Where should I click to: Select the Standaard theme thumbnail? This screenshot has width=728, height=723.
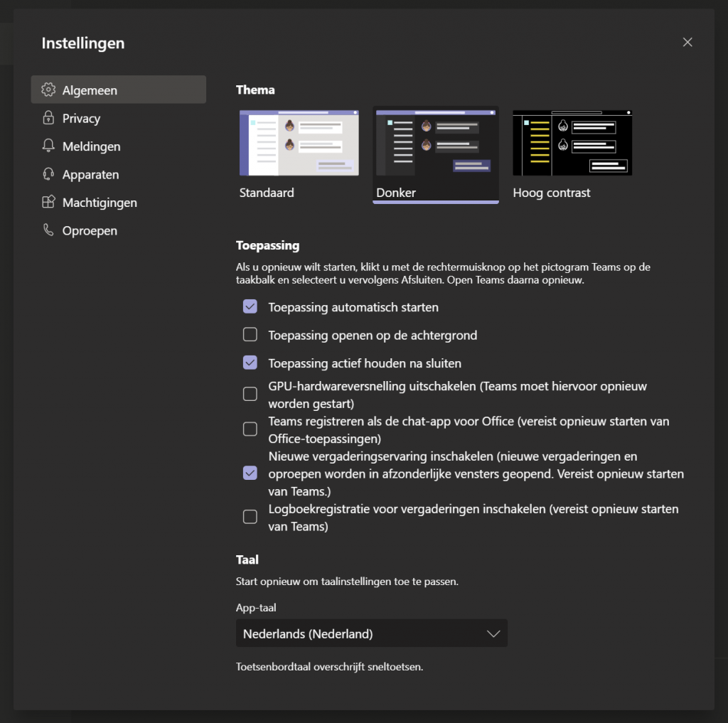[x=299, y=143]
